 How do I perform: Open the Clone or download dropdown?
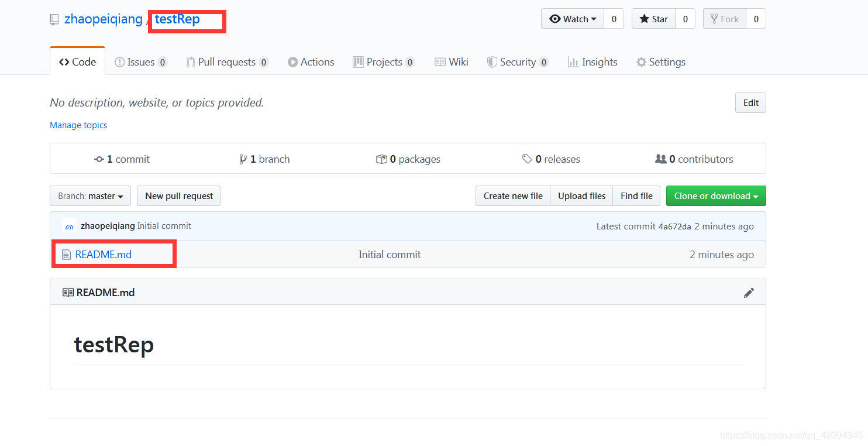716,196
